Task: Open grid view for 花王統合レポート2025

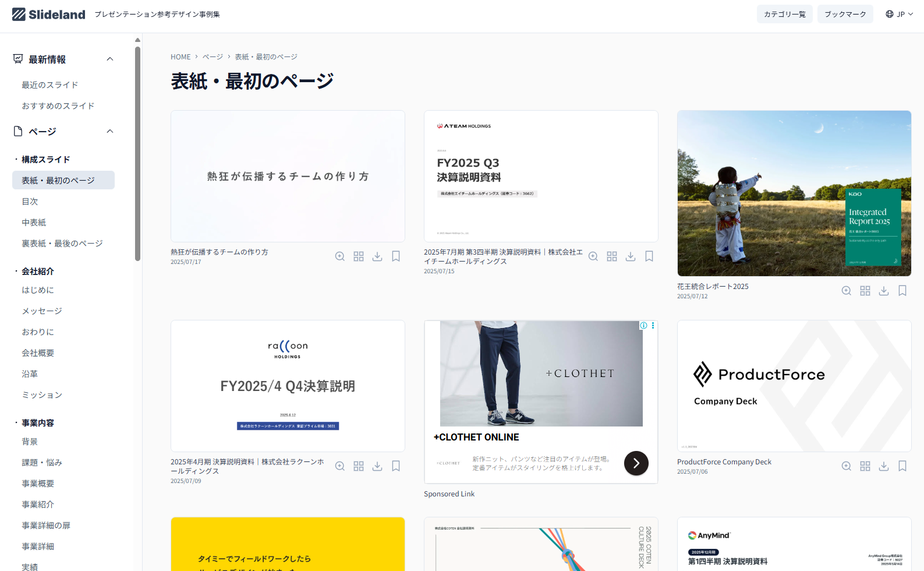Action: coord(865,291)
